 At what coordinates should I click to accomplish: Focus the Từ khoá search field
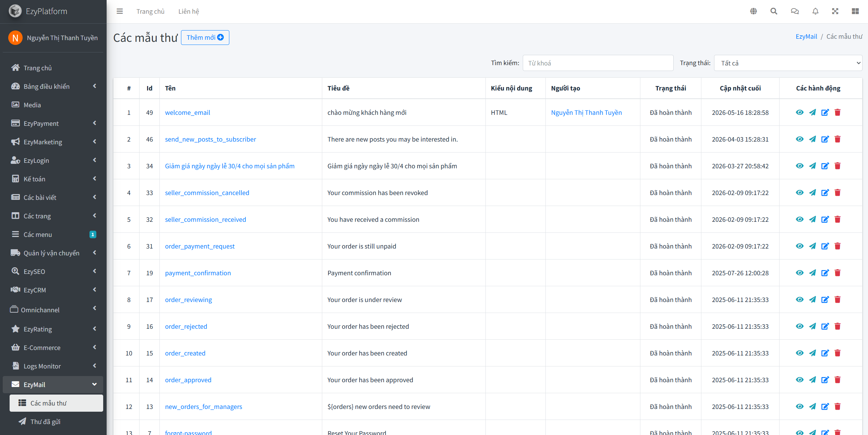[x=598, y=63]
